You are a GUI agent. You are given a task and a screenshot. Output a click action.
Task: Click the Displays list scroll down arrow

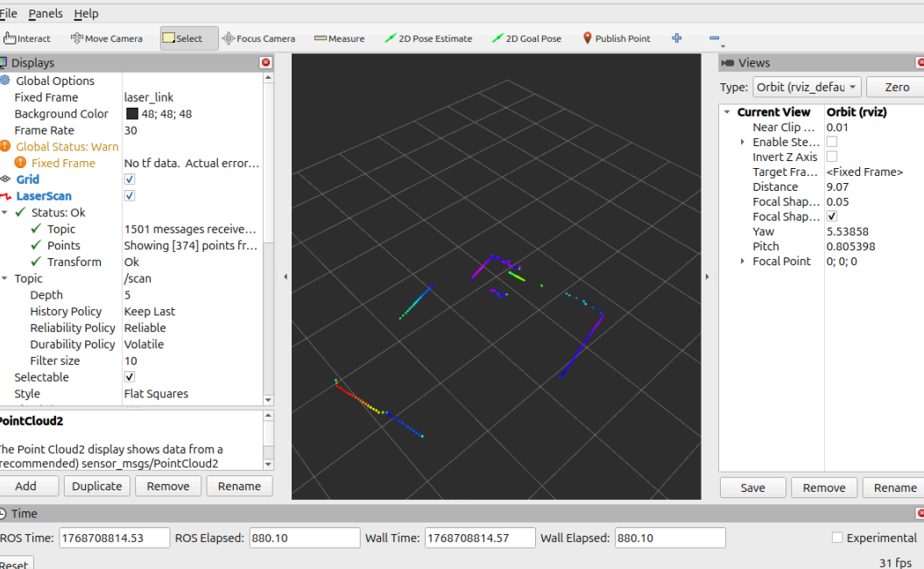[268, 400]
